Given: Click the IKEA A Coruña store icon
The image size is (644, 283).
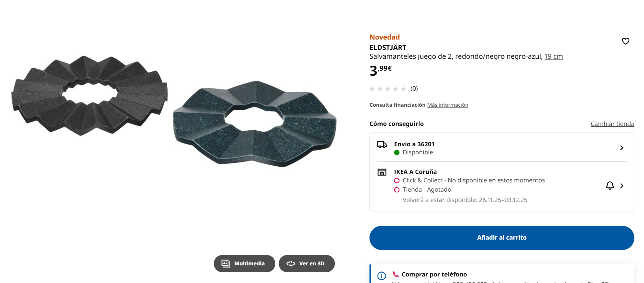Looking at the screenshot, I should pos(382,172).
